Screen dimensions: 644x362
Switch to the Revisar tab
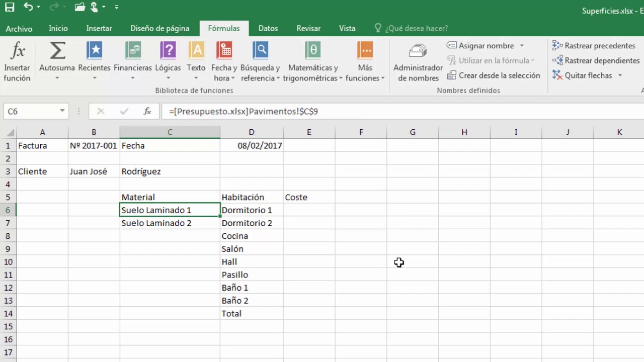[308, 29]
